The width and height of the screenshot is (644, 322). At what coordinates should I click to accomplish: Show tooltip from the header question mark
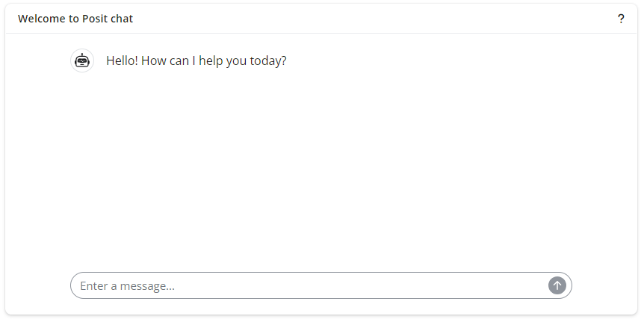[x=621, y=19]
